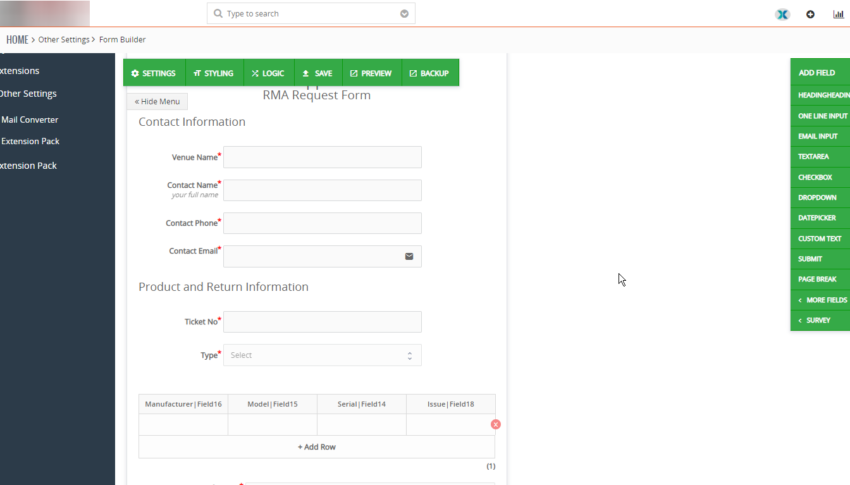Click Model | Field15 column header
The width and height of the screenshot is (850, 485).
pyautogui.click(x=273, y=404)
